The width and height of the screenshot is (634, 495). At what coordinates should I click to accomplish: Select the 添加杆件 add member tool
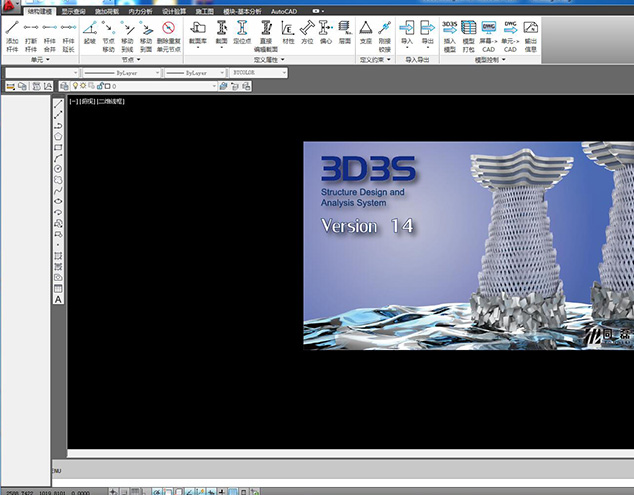tap(12, 36)
